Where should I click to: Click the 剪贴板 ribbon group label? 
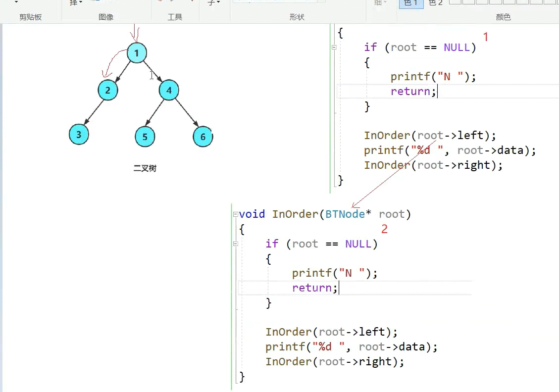31,17
